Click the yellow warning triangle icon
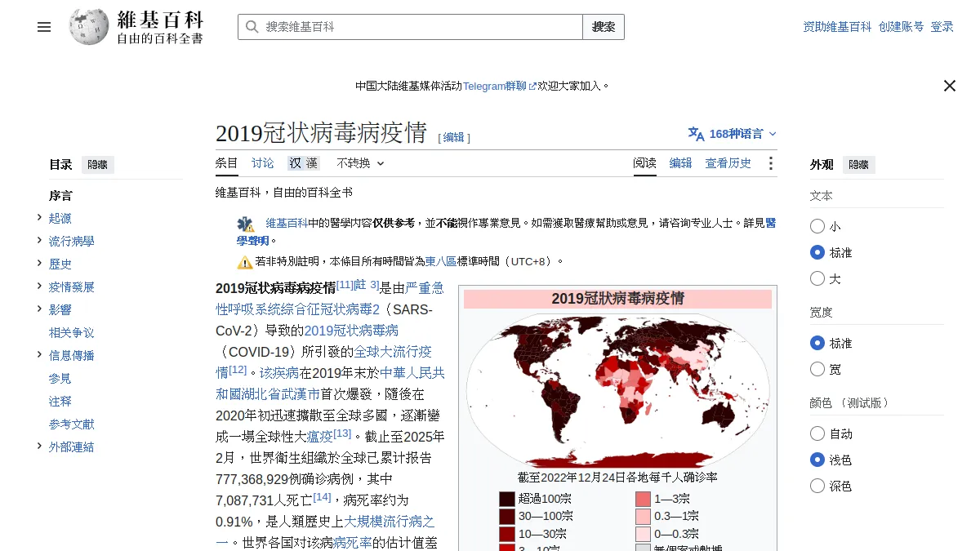Screen dimensions: 980x551 (x=245, y=262)
